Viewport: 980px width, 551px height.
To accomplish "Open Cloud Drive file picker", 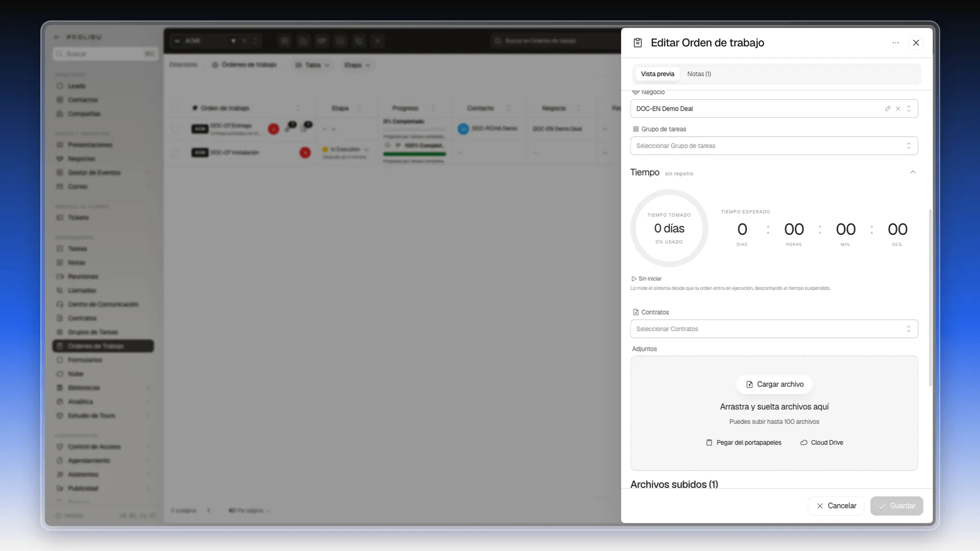I will [x=821, y=443].
